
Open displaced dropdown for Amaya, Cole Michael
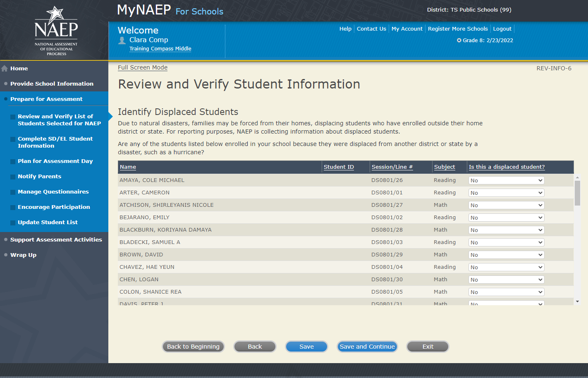click(x=506, y=180)
